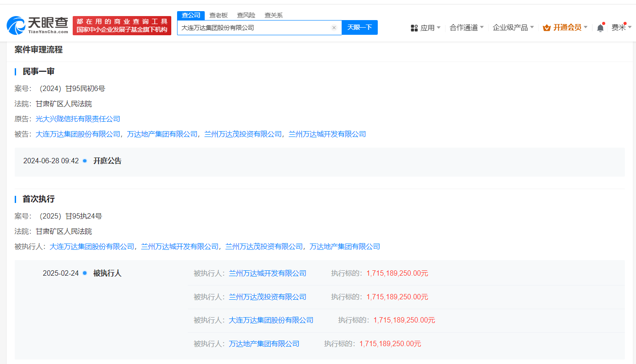Open the 费米 user menu
Viewport: 636px width, 364px height.
click(621, 28)
